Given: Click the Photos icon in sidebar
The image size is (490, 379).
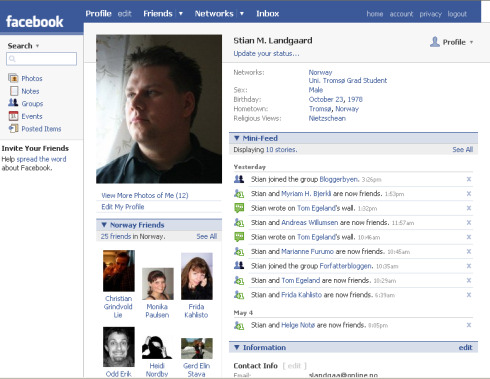Looking at the screenshot, I should pyautogui.click(x=13, y=78).
